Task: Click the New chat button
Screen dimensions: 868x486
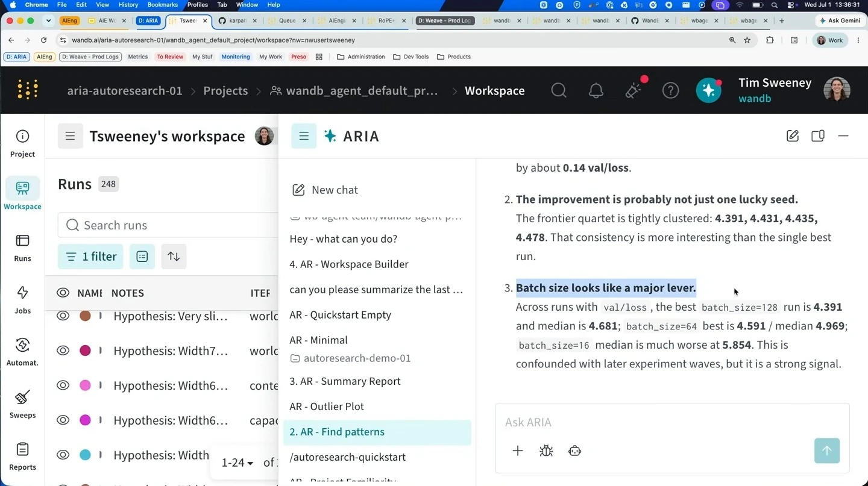Action: tap(325, 190)
